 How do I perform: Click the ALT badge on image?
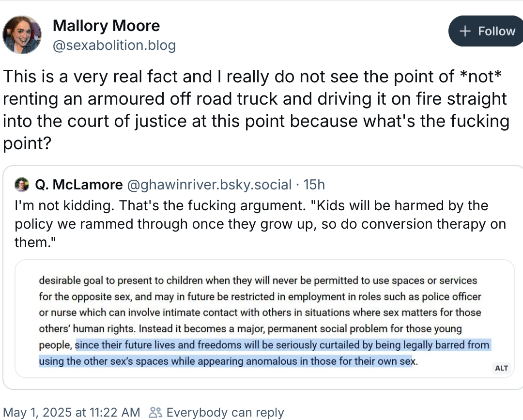tap(502, 368)
